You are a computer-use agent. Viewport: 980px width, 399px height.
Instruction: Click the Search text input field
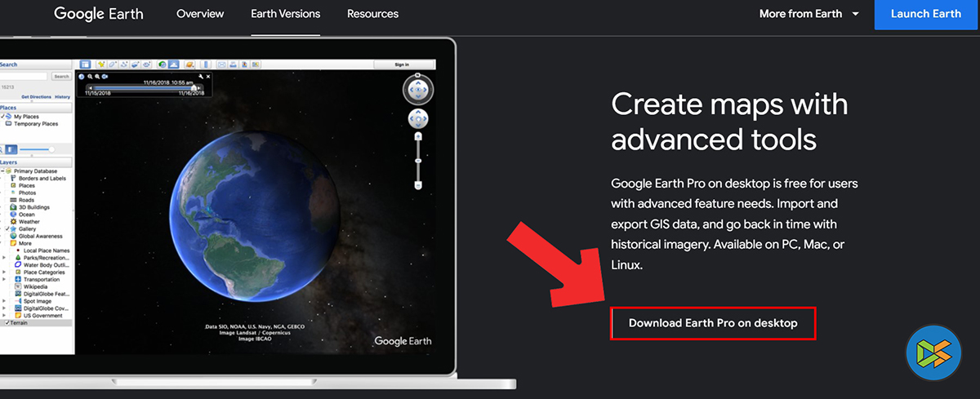(23, 76)
